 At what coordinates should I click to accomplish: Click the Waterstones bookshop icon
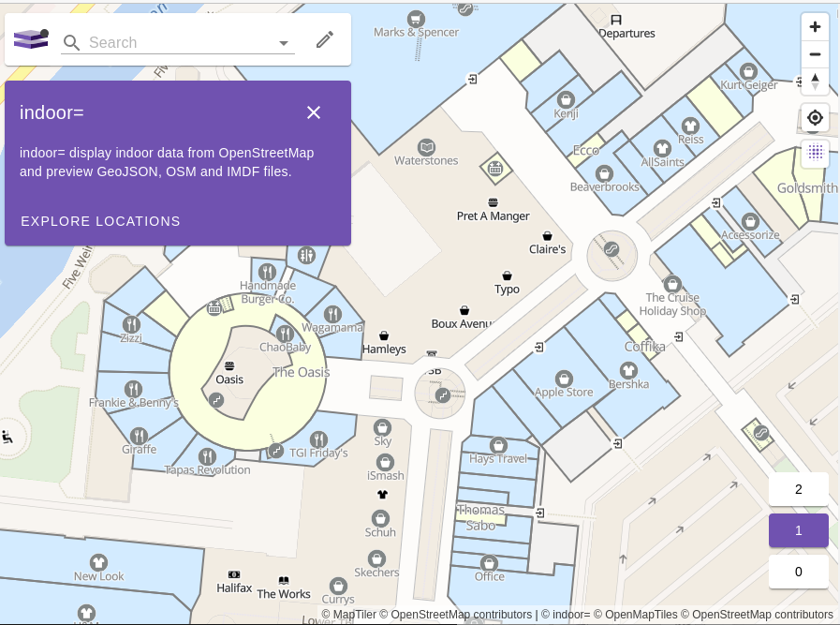coord(427,147)
